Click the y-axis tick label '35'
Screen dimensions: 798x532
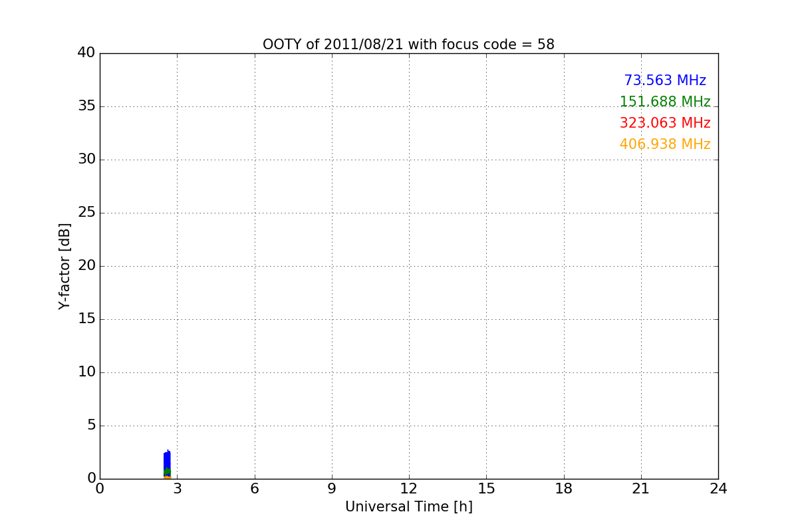[x=86, y=106]
